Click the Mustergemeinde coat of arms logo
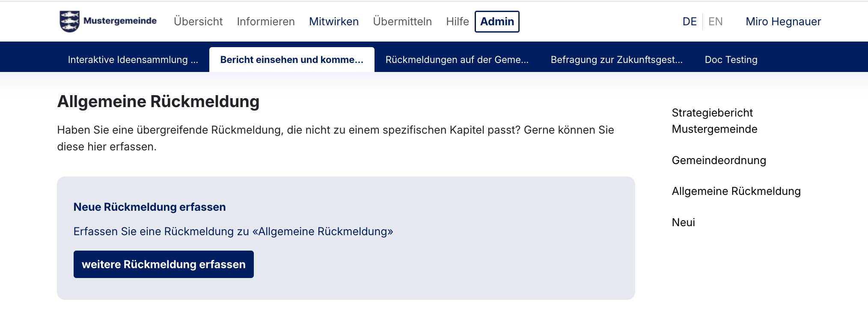The image size is (868, 311). [69, 21]
